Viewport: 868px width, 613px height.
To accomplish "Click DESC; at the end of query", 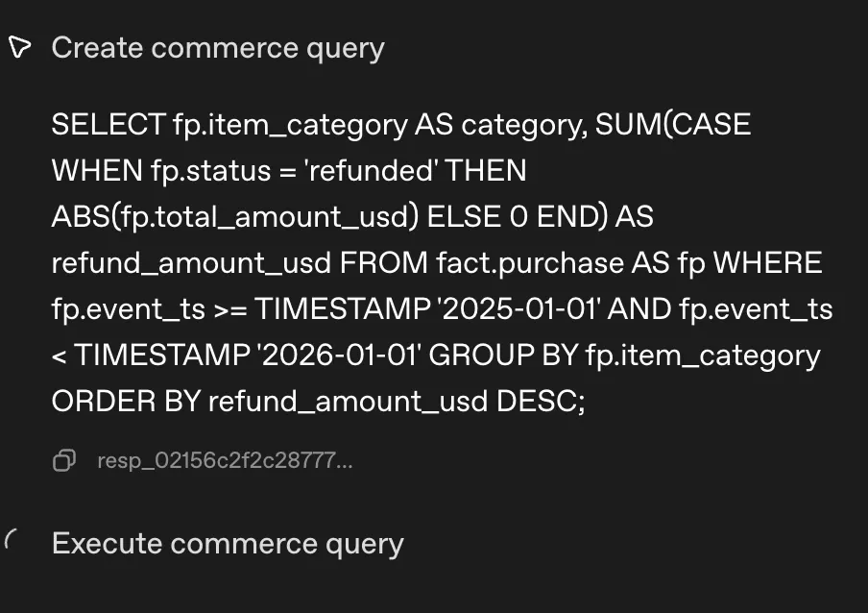I will 541,402.
